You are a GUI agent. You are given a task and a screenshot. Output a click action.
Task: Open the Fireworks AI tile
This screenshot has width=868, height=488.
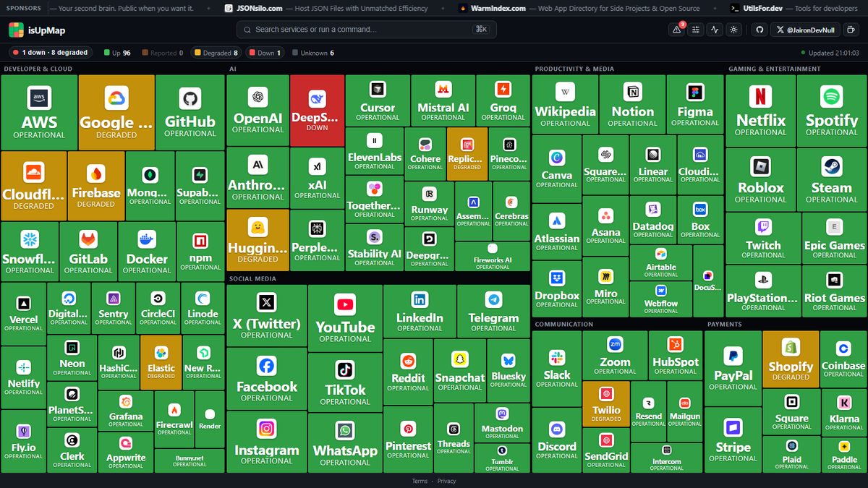click(493, 257)
